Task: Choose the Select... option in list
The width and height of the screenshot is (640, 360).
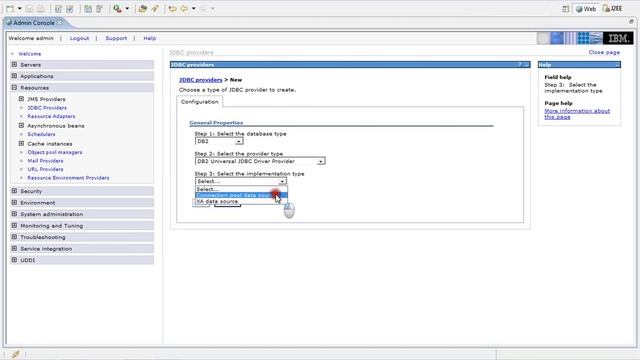Action: tap(241, 189)
